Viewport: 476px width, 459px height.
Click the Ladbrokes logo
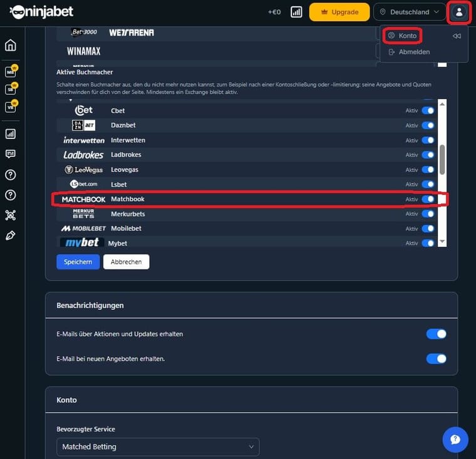(x=83, y=155)
